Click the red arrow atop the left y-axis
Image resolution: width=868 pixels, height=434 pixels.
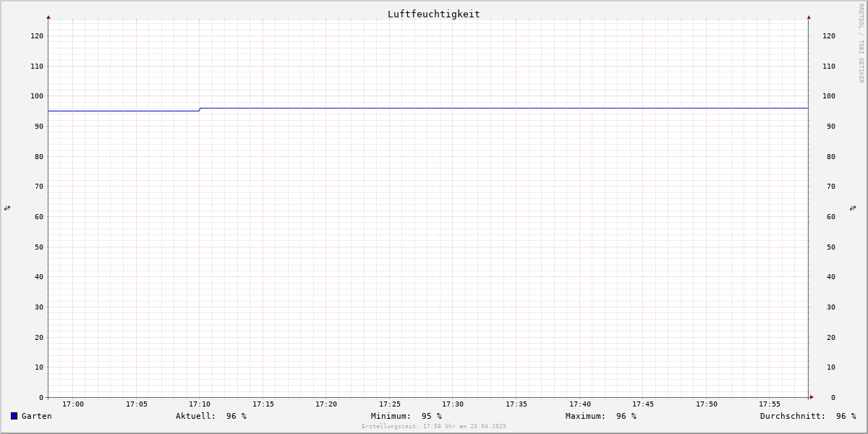tap(48, 17)
